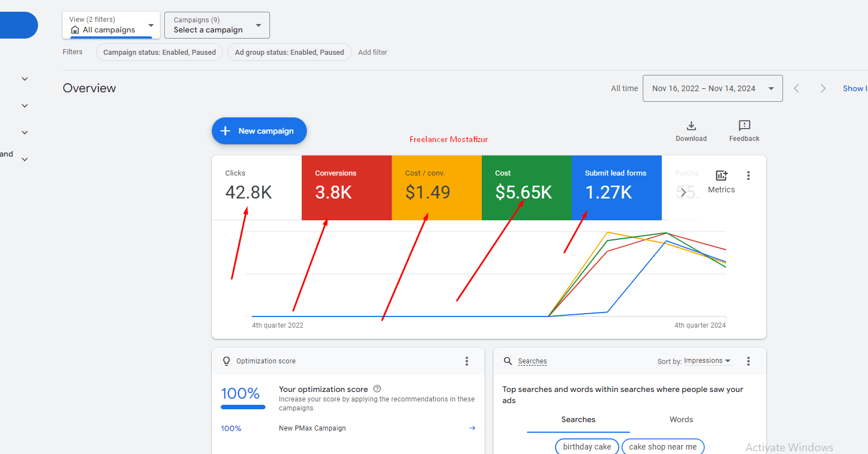Screen dimensions: 868x454
Task: Open the Metrics chart selector icon
Action: coord(721,176)
